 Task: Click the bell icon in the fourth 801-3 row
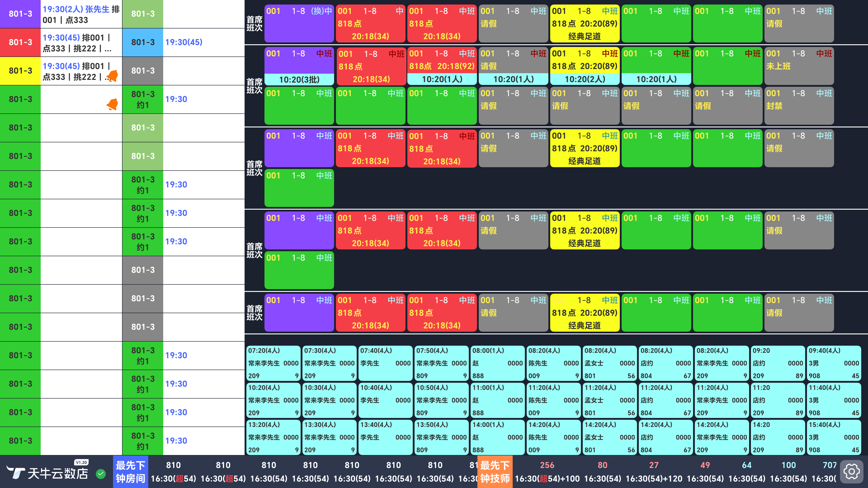[x=113, y=104]
